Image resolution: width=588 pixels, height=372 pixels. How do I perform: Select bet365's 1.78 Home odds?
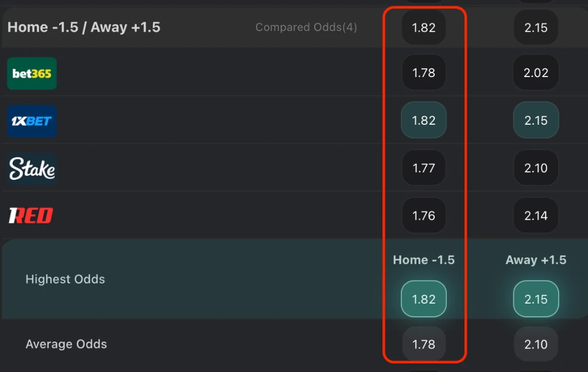[423, 73]
